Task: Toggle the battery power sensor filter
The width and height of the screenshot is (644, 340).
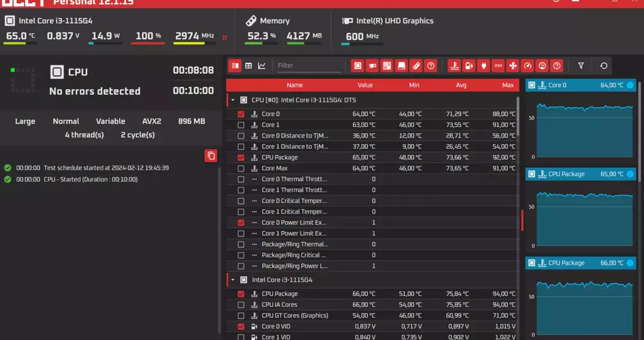Action: point(469,65)
